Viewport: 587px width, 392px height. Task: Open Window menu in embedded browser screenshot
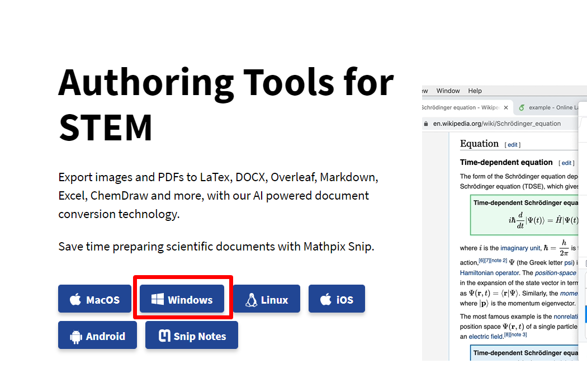(448, 91)
